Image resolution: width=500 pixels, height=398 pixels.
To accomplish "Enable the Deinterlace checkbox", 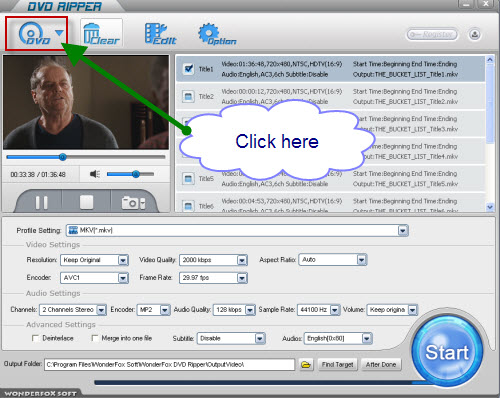I will pyautogui.click(x=35, y=338).
